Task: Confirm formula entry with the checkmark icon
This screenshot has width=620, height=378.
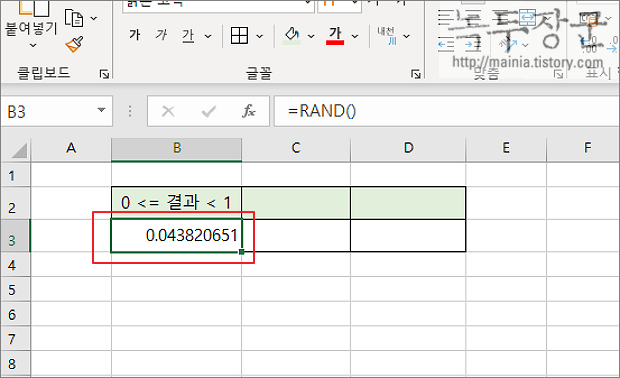Action: [x=208, y=112]
